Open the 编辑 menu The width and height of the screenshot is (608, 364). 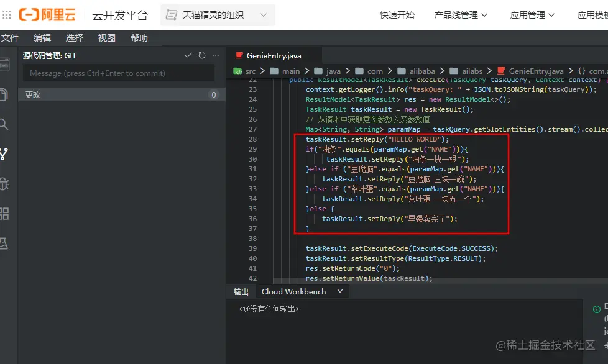[42, 38]
